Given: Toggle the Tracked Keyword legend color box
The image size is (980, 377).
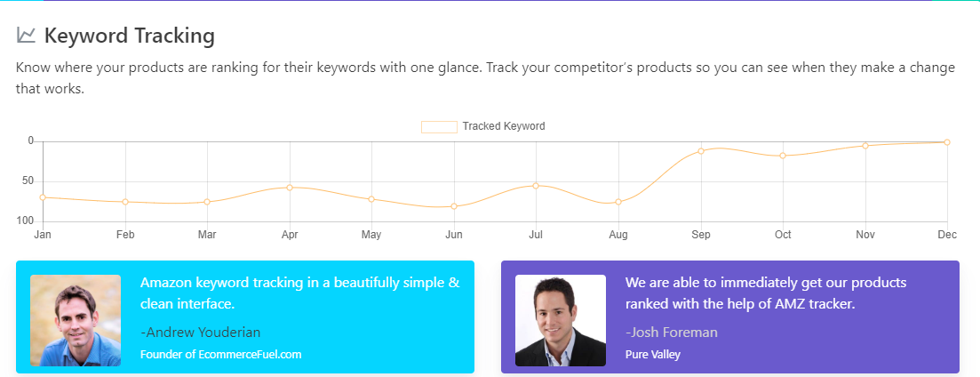Looking at the screenshot, I should (x=439, y=127).
